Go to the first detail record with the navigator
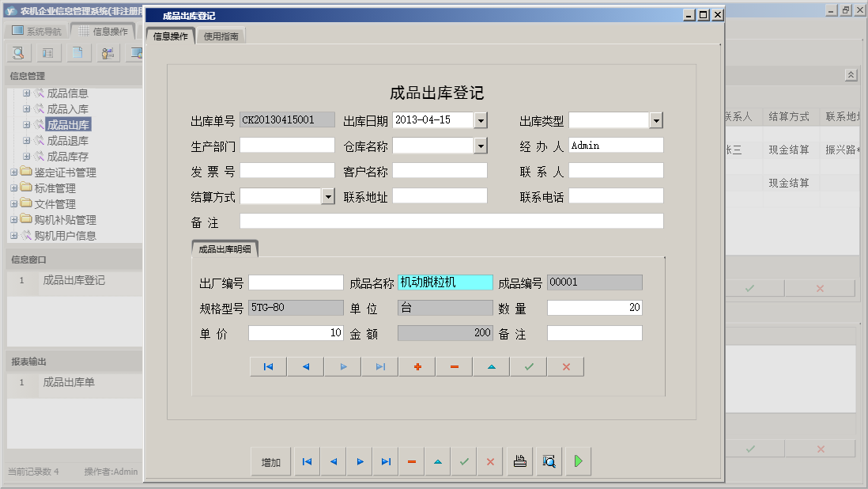868x489 pixels. 268,366
